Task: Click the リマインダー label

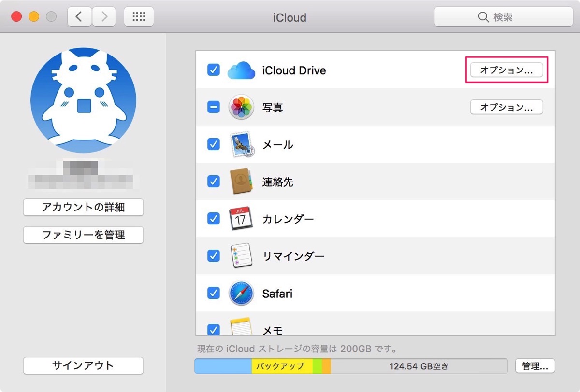Action: [293, 256]
